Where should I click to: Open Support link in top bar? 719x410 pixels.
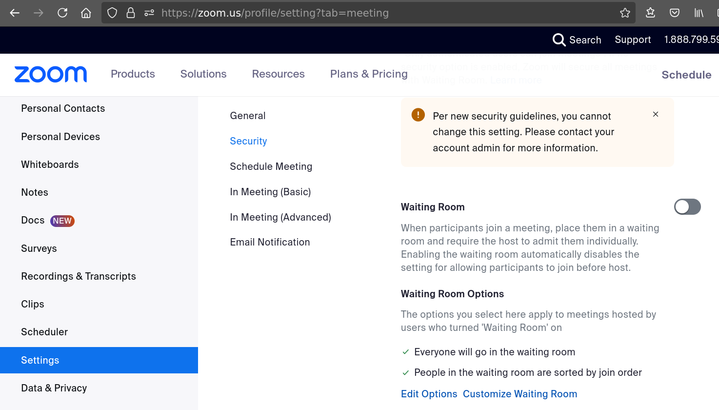coord(632,40)
